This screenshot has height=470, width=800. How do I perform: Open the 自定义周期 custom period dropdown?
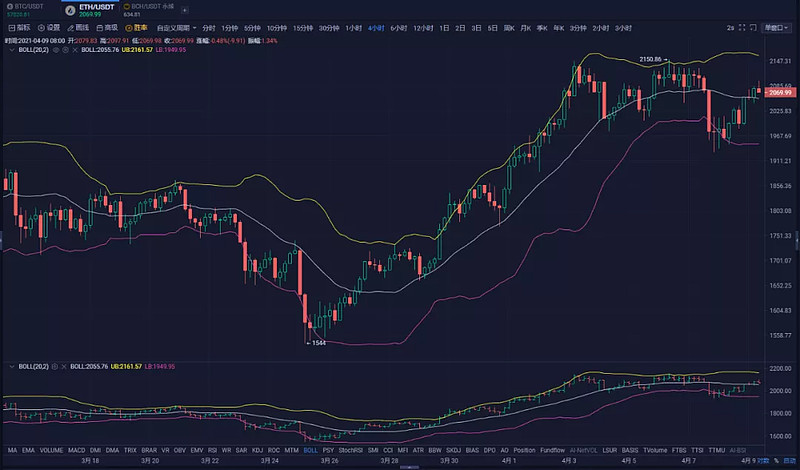click(177, 28)
